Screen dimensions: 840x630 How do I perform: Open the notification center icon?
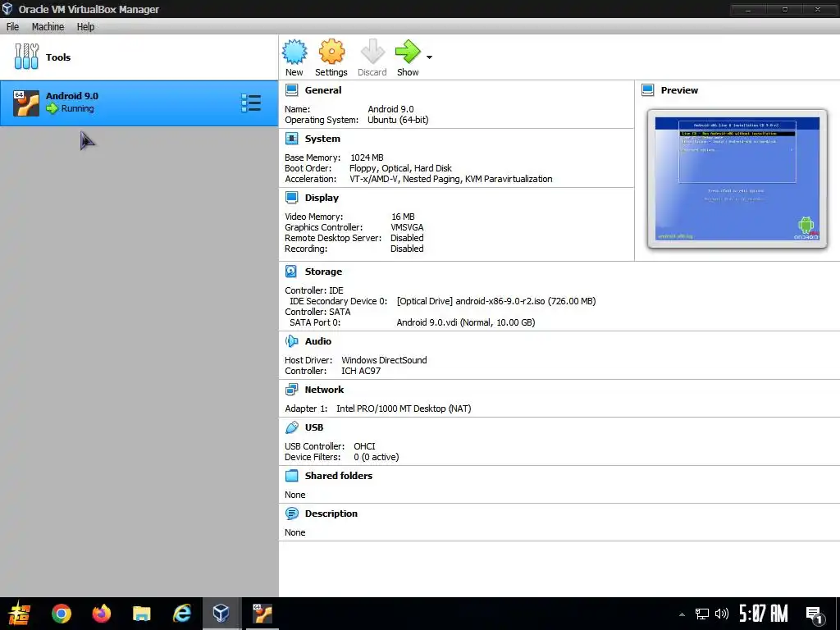pos(815,615)
